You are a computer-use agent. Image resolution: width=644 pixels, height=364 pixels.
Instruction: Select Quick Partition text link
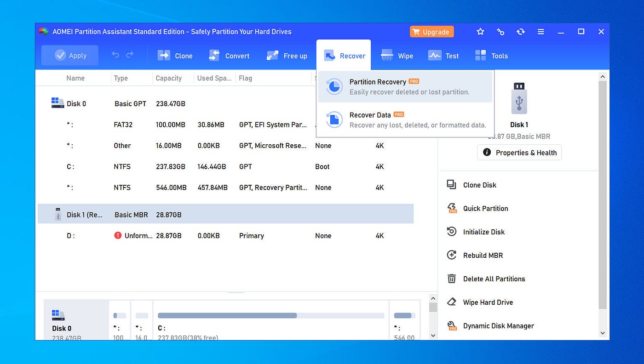pyautogui.click(x=486, y=208)
